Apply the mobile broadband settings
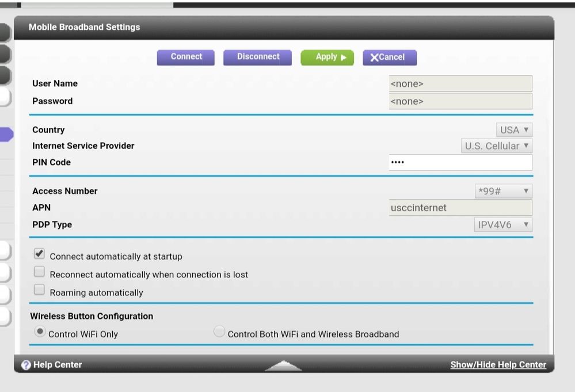Viewport: 575px width, 392px height. pos(327,57)
